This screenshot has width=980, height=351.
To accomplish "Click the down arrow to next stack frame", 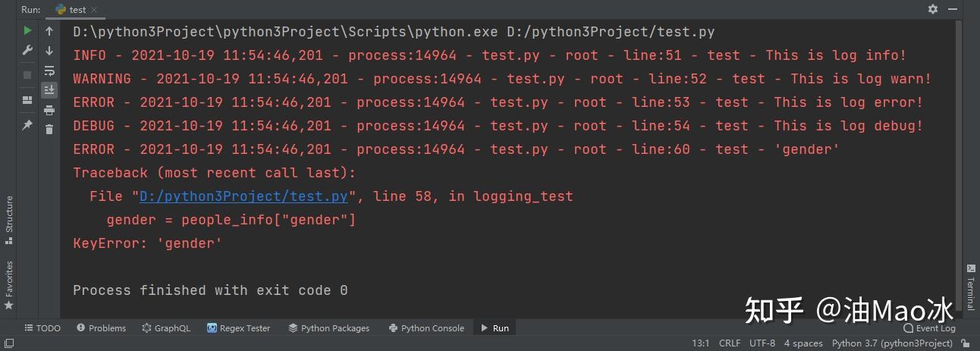I will pyautogui.click(x=49, y=51).
